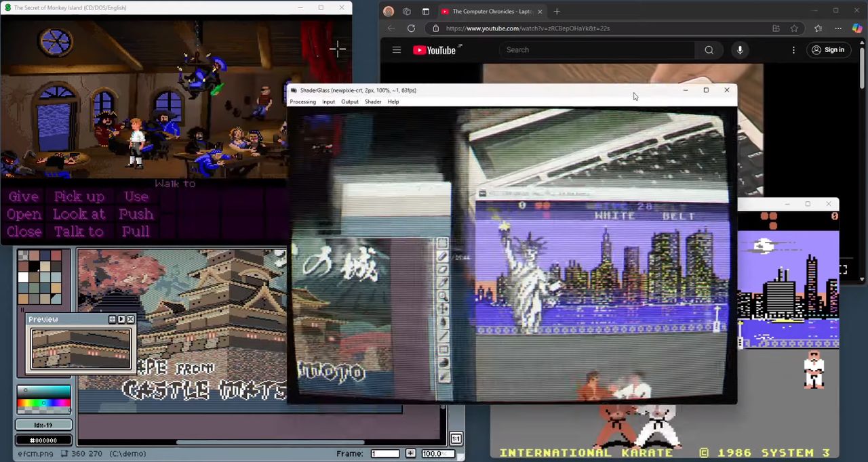
Task: Reset zoom with the 1:1 button
Action: (456, 439)
